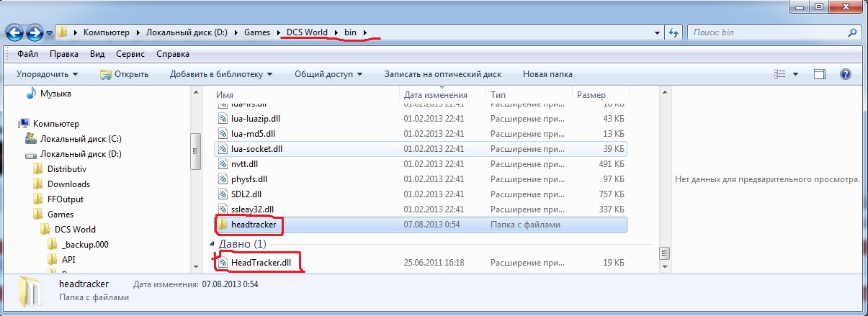This screenshot has height=316, width=868.
Task: Select Локальный диск (D:) in the tree
Action: click(81, 154)
